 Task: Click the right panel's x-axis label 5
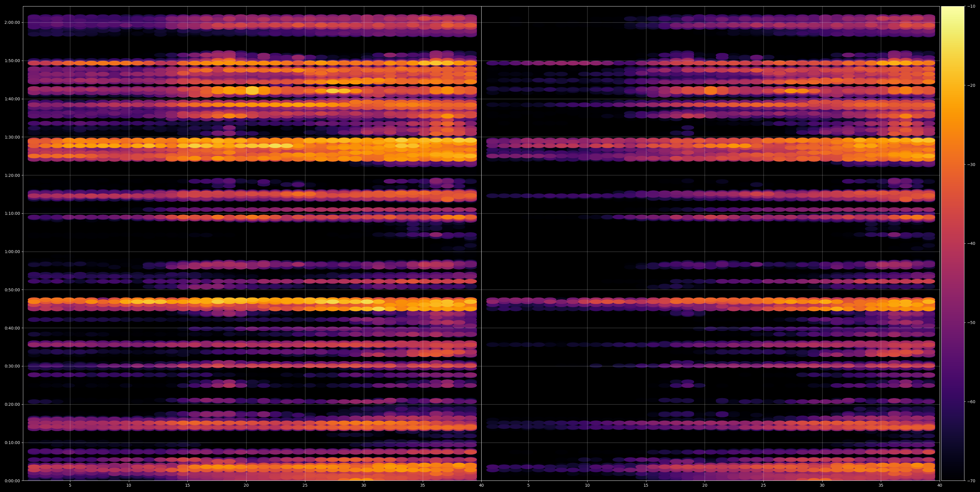(528, 486)
